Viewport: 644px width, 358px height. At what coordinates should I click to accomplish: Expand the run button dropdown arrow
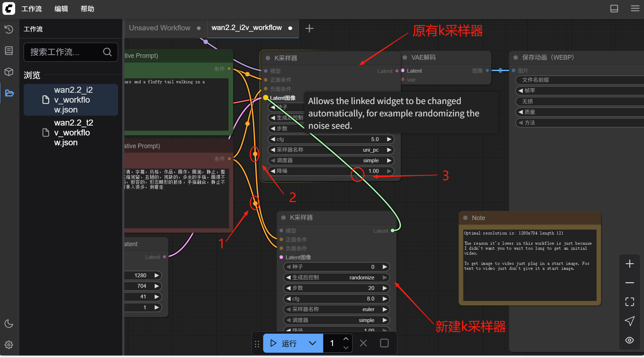coord(312,343)
